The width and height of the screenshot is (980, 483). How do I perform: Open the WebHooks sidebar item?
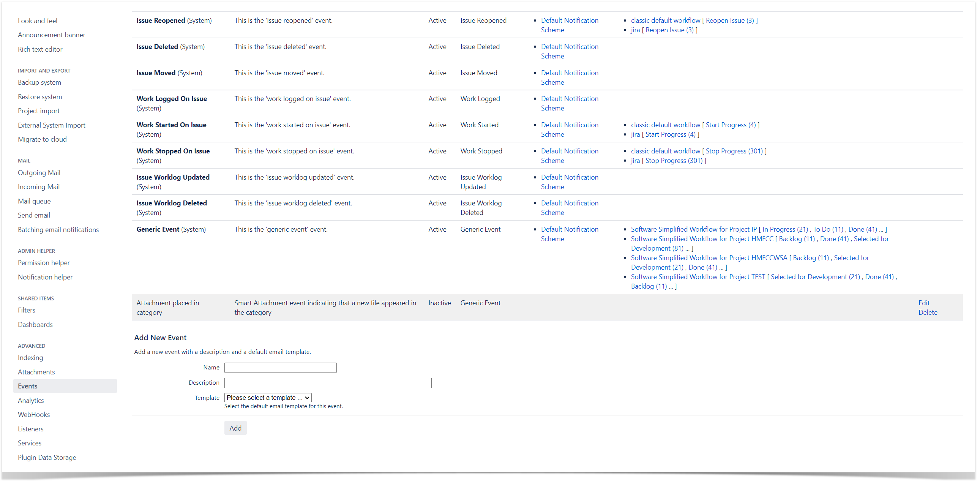click(34, 415)
